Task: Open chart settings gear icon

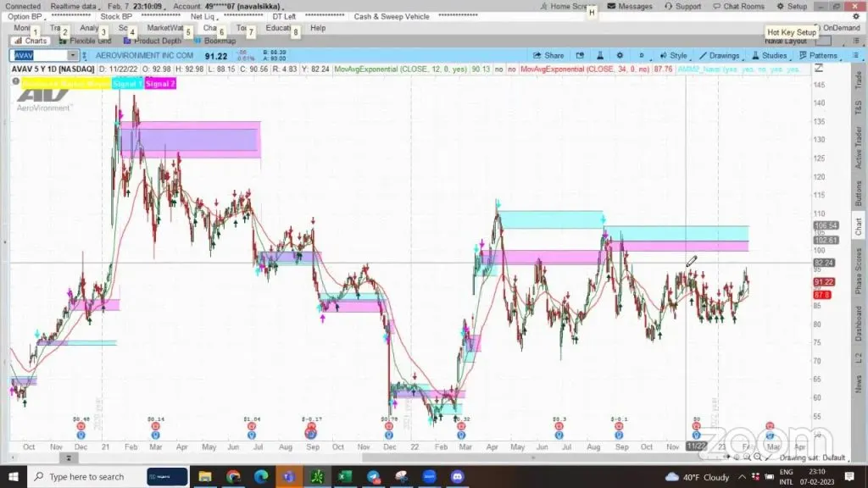Action: (x=620, y=55)
